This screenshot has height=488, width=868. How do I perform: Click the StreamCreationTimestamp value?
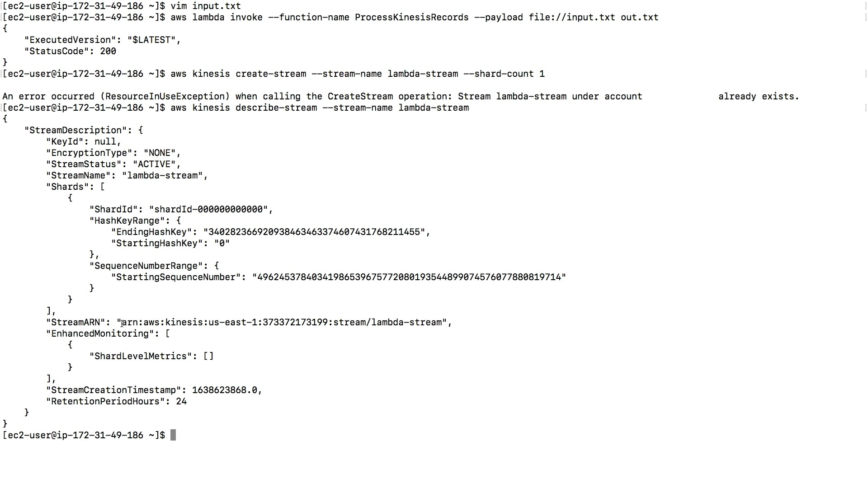point(225,390)
